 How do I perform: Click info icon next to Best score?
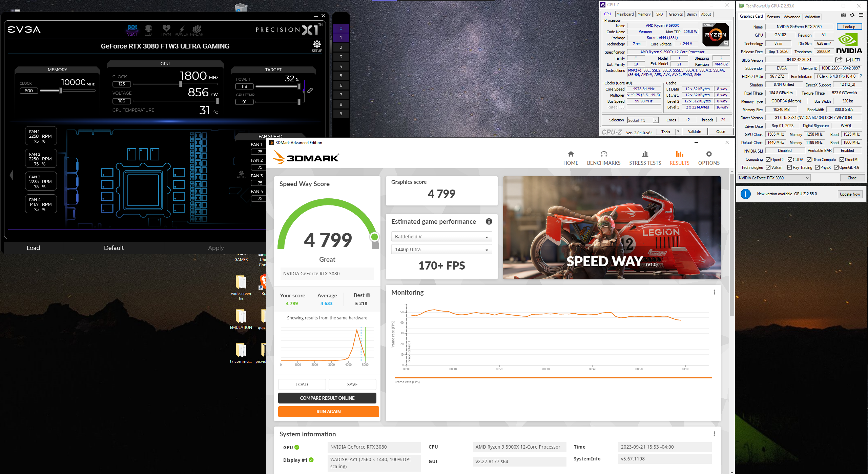[368, 295]
